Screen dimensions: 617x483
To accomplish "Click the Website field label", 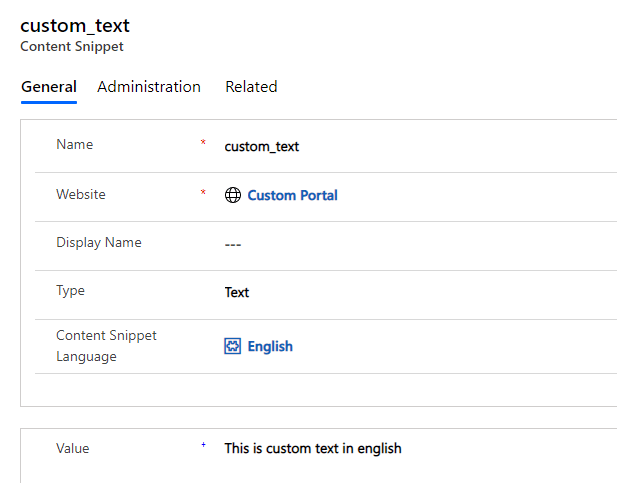I will 81,194.
